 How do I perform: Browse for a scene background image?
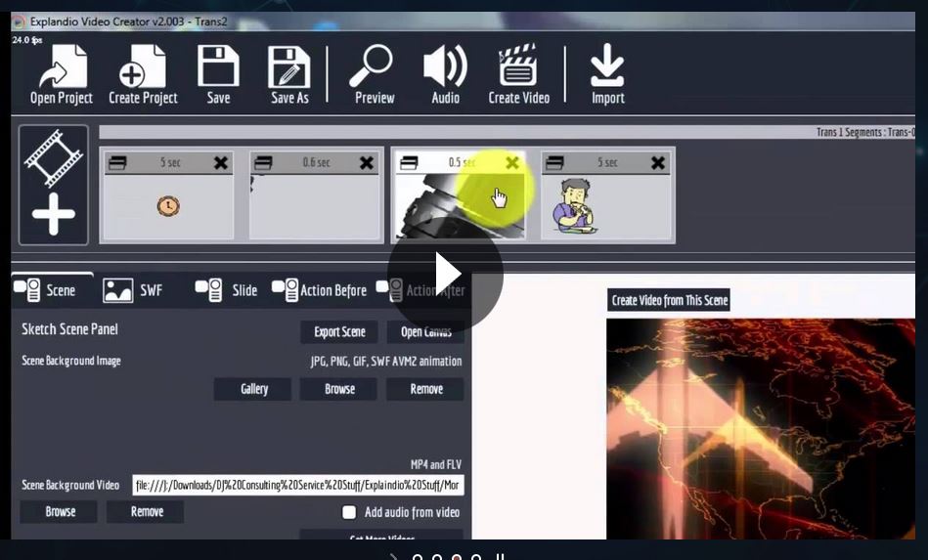click(x=339, y=389)
